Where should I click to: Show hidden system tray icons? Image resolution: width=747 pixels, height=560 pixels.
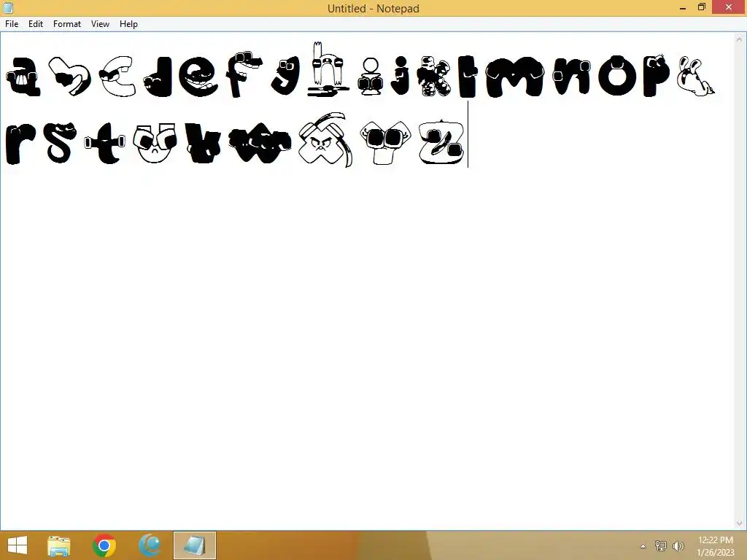643,546
